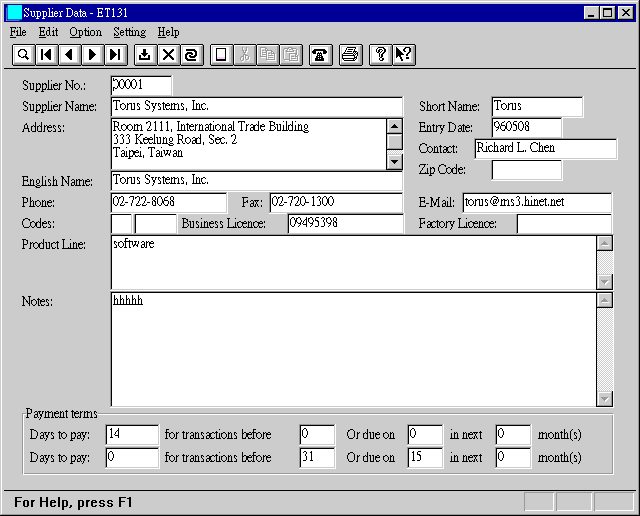Click Notes scrollbar down arrow
This screenshot has width=640, height=516.
tap(604, 399)
